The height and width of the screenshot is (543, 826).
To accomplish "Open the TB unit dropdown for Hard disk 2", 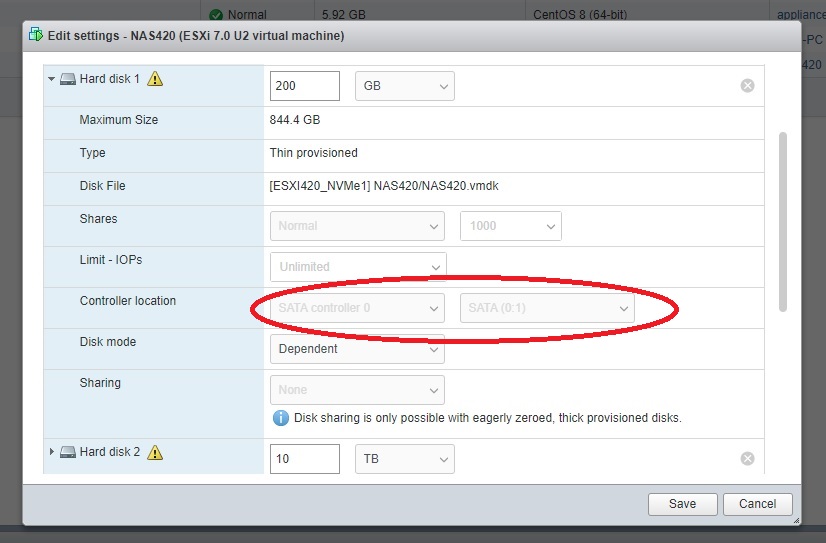I will point(405,459).
